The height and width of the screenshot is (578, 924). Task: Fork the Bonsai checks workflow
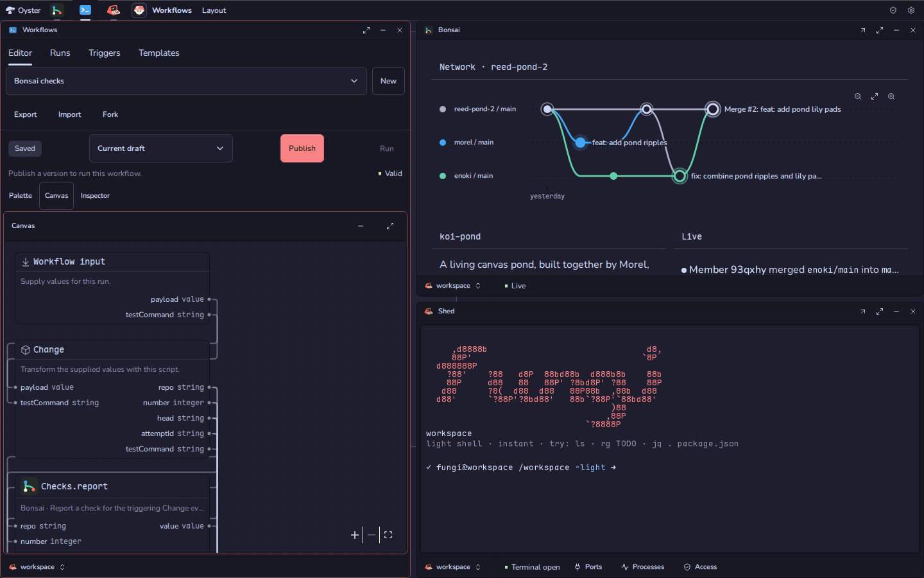click(110, 114)
